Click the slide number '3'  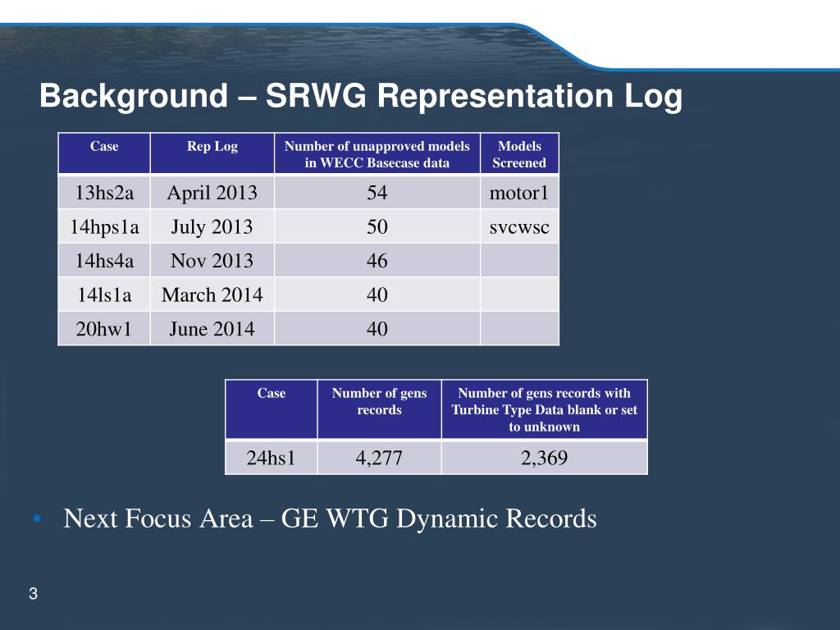click(33, 594)
